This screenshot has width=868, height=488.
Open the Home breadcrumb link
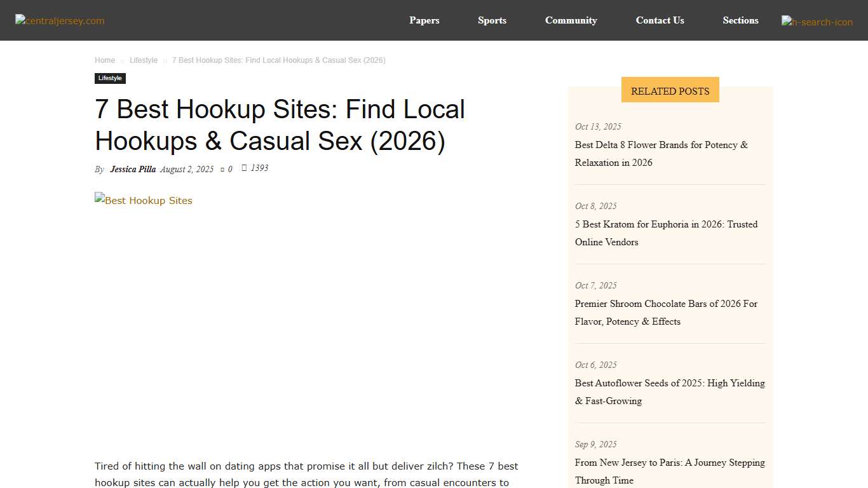tap(104, 60)
